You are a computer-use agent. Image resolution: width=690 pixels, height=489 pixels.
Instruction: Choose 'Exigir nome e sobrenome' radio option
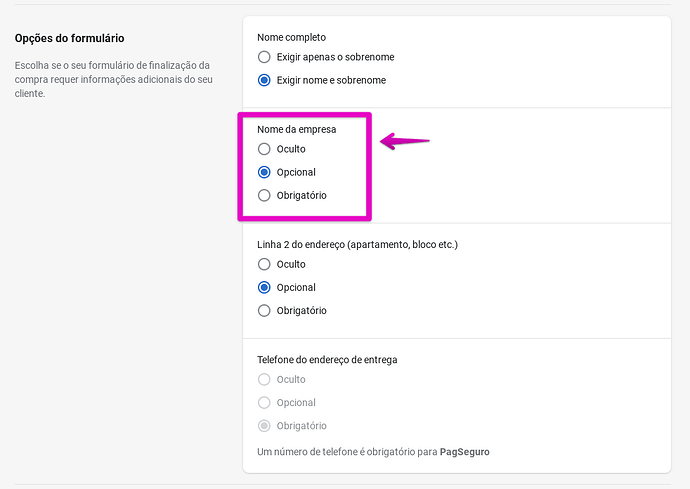264,80
